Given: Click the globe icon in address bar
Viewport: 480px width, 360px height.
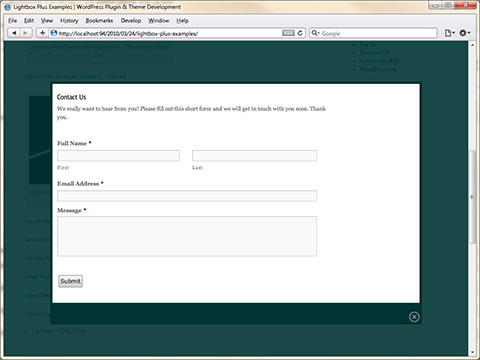Looking at the screenshot, I should pyautogui.click(x=54, y=33).
